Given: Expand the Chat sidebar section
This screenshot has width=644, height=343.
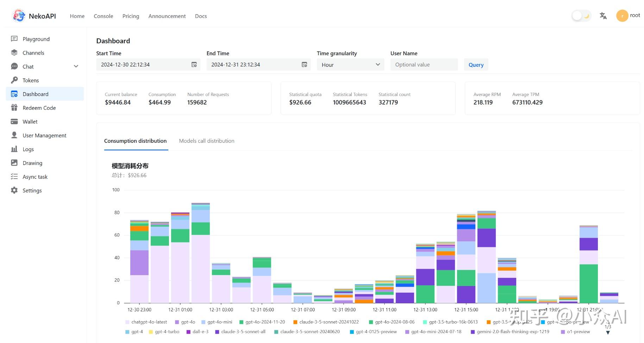Looking at the screenshot, I should [76, 66].
